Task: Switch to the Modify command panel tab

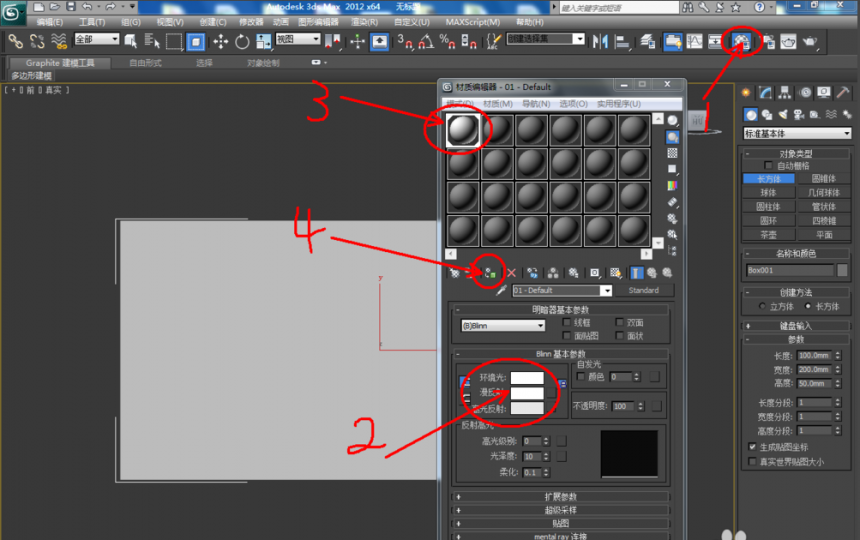Action: 766,93
